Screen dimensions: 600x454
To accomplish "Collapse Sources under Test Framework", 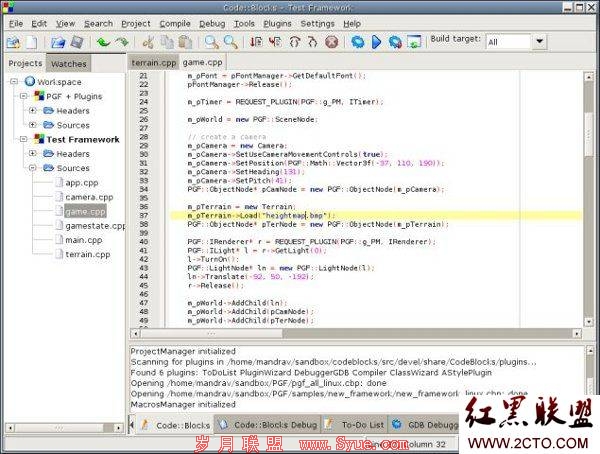I will coord(33,168).
